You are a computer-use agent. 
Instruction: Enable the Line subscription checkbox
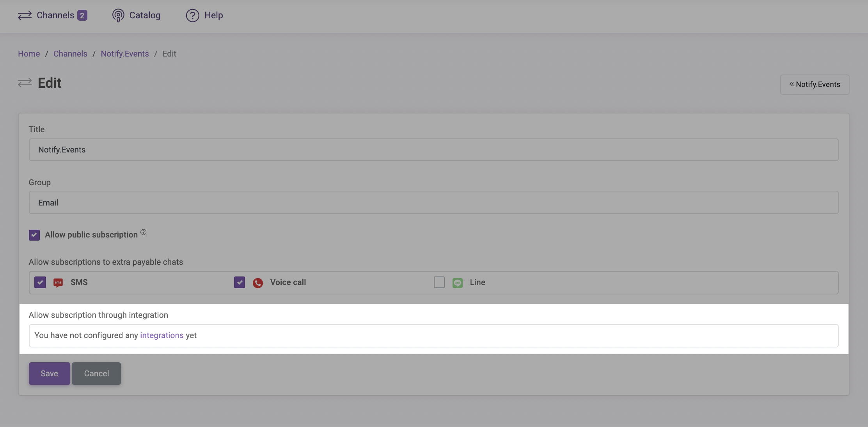coord(439,282)
